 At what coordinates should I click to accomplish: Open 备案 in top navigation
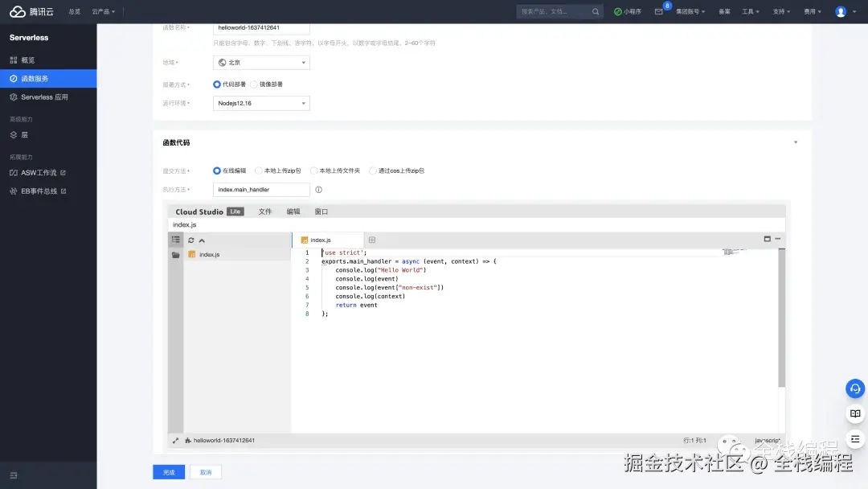click(725, 11)
